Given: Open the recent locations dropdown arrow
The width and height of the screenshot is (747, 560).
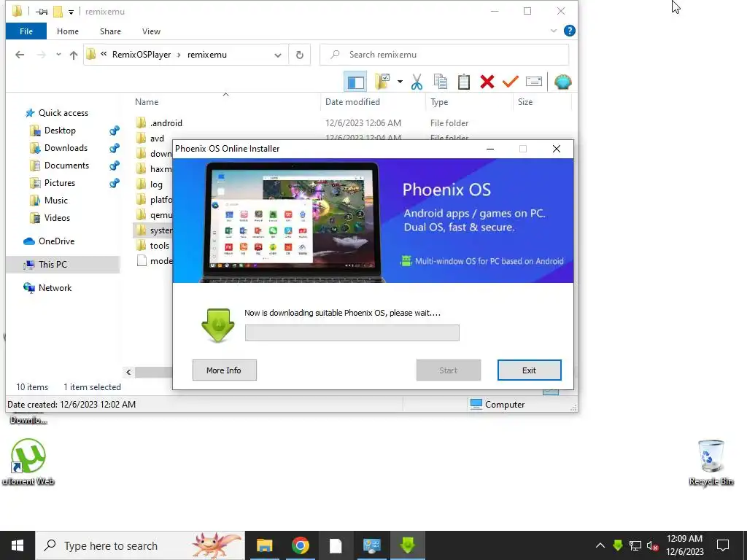Looking at the screenshot, I should [x=58, y=55].
